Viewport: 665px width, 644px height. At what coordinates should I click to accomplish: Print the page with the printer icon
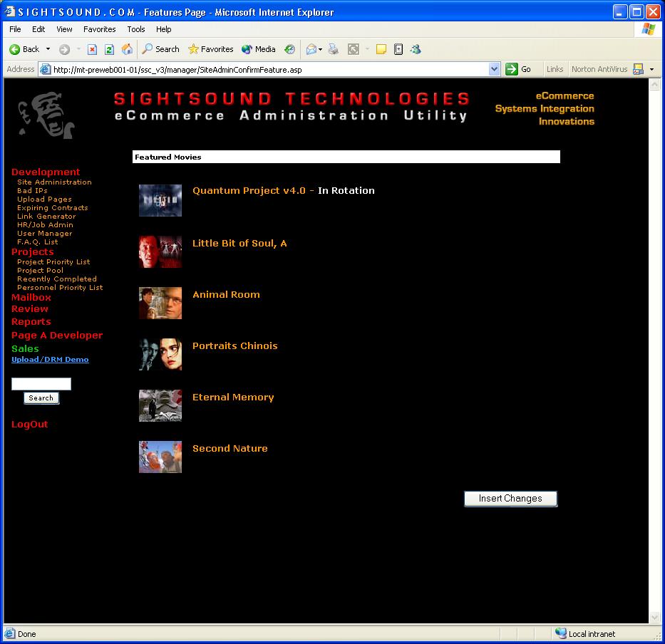click(334, 50)
